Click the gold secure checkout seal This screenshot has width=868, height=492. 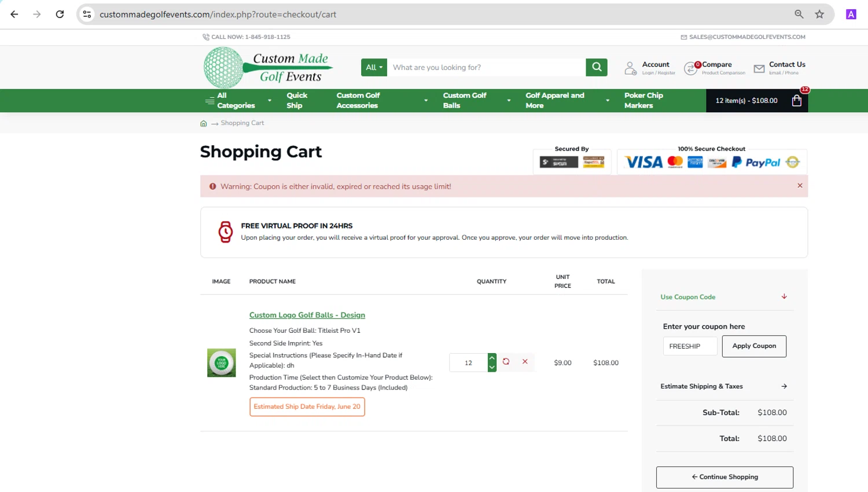[x=793, y=163]
